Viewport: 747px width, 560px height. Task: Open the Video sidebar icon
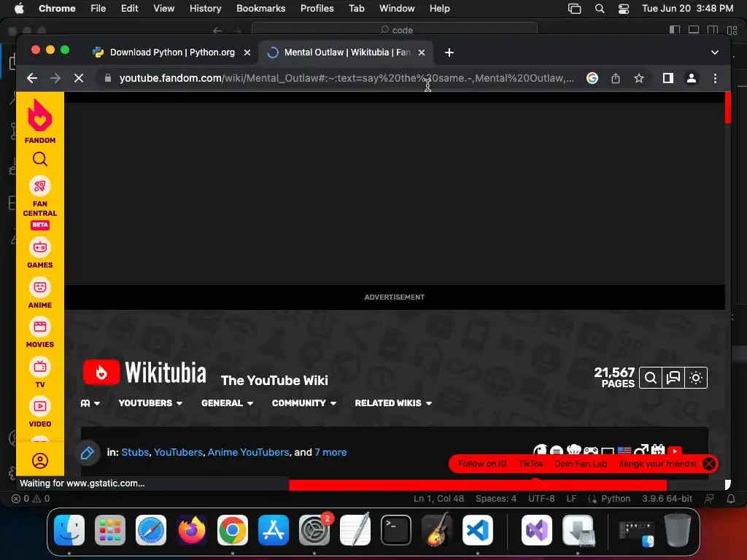click(40, 407)
